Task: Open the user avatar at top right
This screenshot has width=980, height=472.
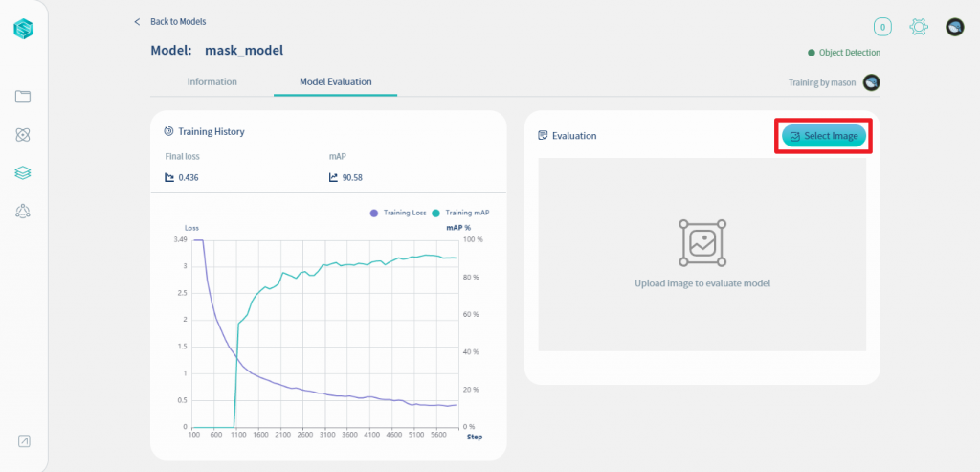Action: coord(954,26)
